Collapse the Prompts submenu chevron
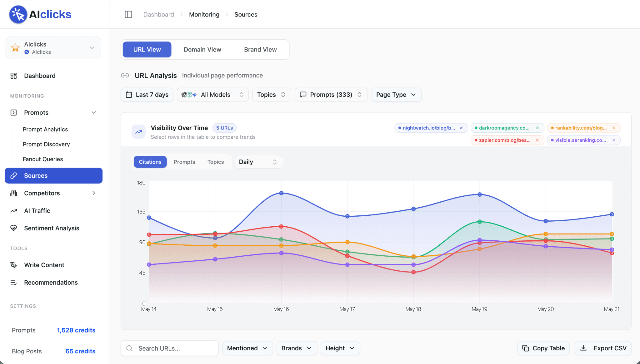The width and height of the screenshot is (640, 364). pyautogui.click(x=94, y=113)
